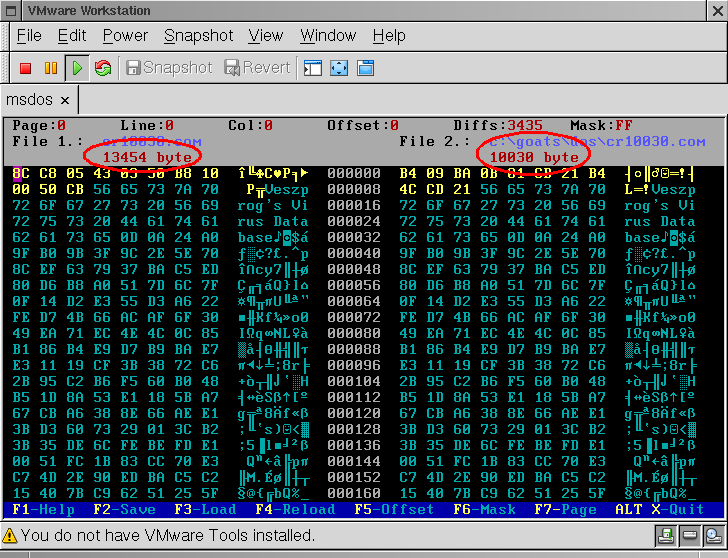
Task: Close the msdos tab
Action: (x=65, y=100)
